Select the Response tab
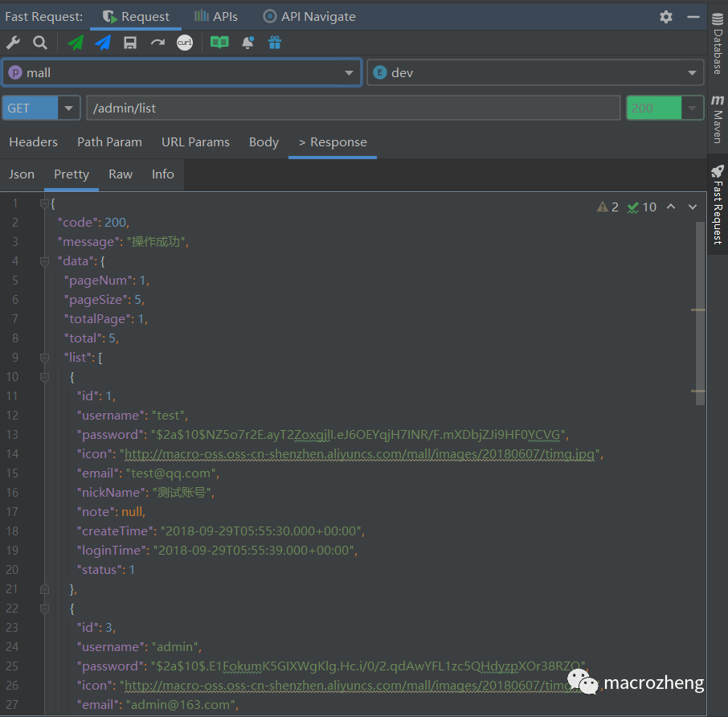Screen dimensions: 728x717 333,142
